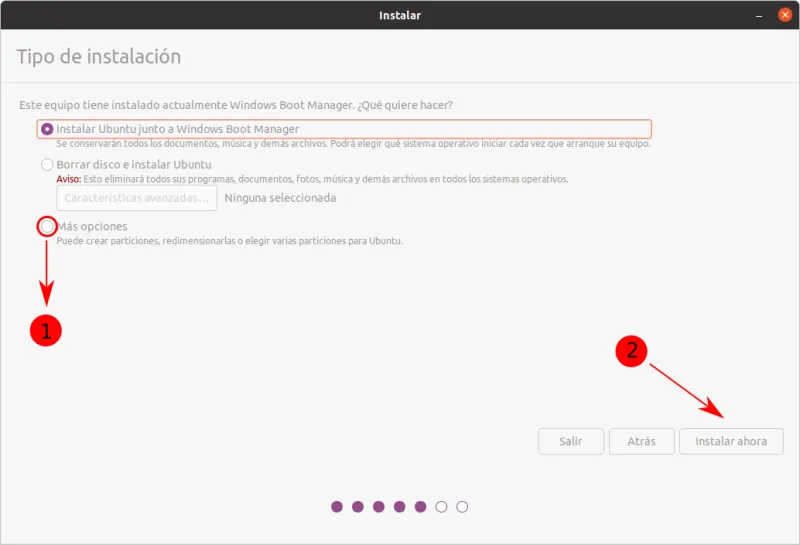
Task: Click the 'Aviso:' warning text
Action: [68, 179]
